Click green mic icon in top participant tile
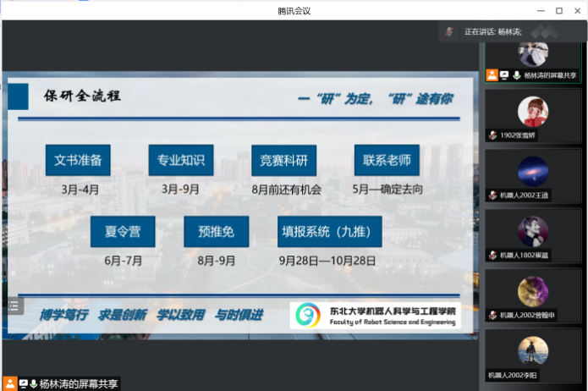The width and height of the screenshot is (588, 391). (x=515, y=75)
